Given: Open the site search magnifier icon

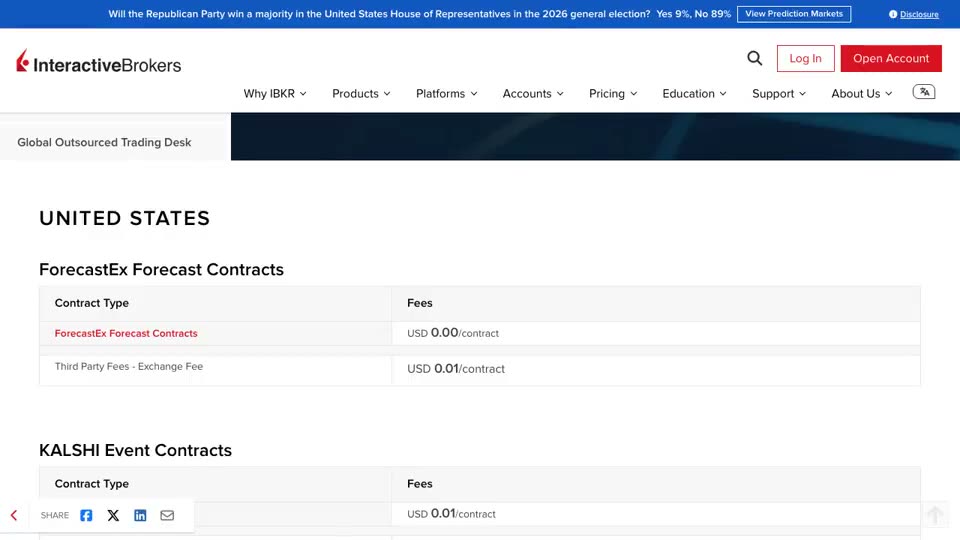Looking at the screenshot, I should 754,58.
